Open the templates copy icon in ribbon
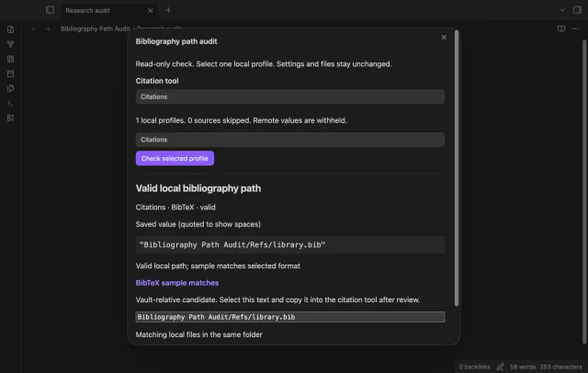 point(10,88)
